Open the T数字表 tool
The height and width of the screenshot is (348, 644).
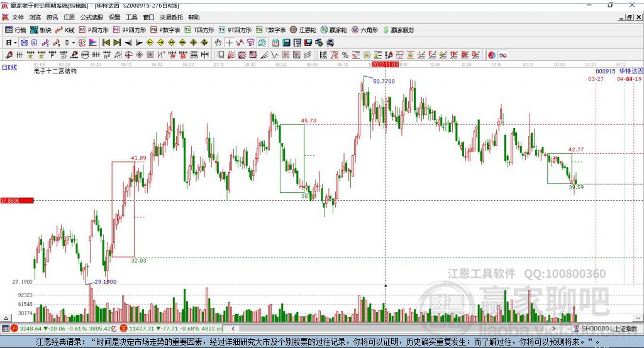point(270,30)
